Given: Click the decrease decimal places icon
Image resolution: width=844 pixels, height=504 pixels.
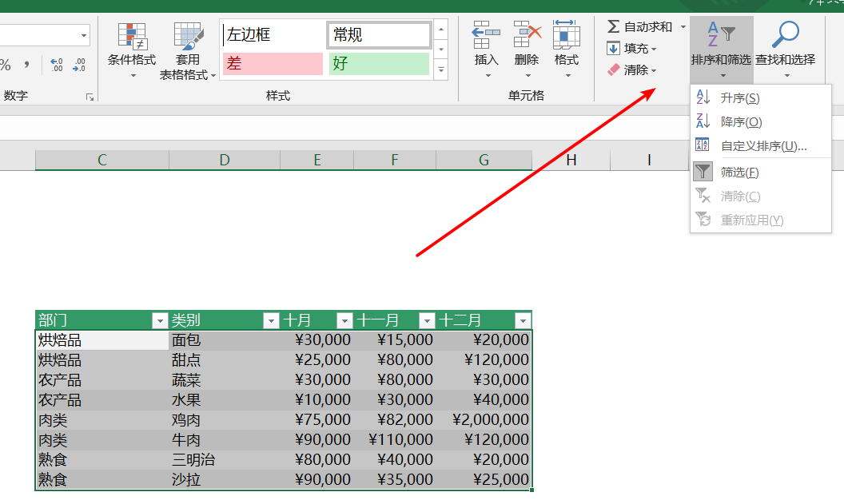Looking at the screenshot, I should click(x=79, y=65).
